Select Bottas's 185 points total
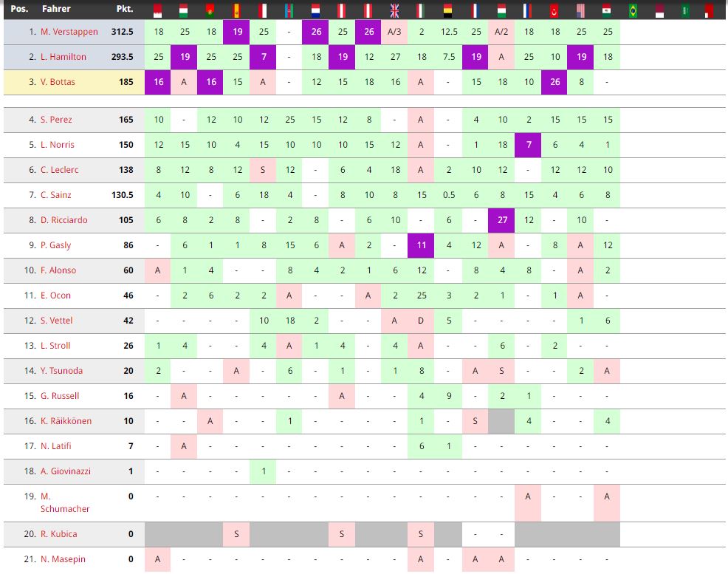Image resolution: width=728 pixels, height=574 pixels. pos(126,82)
